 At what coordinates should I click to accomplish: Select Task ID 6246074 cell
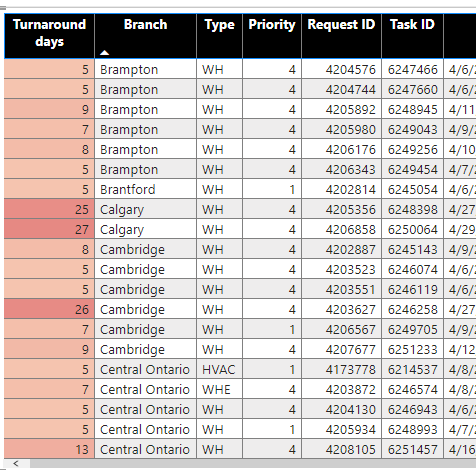tap(413, 269)
